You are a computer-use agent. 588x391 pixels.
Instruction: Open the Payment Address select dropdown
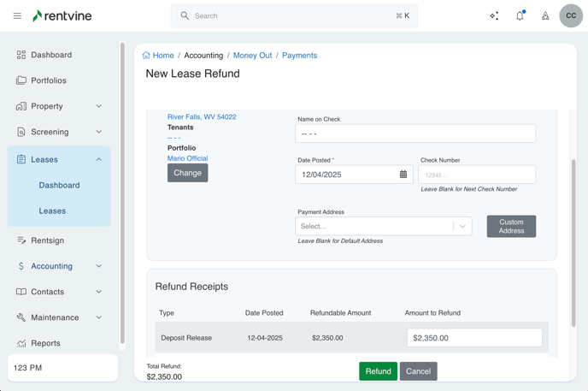383,227
